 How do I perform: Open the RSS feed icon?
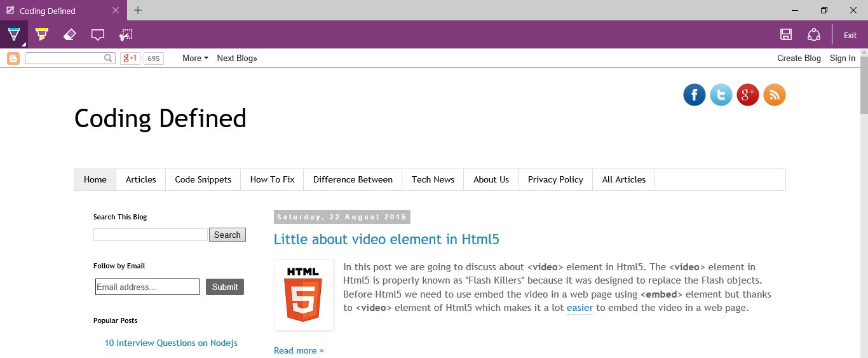(x=775, y=95)
